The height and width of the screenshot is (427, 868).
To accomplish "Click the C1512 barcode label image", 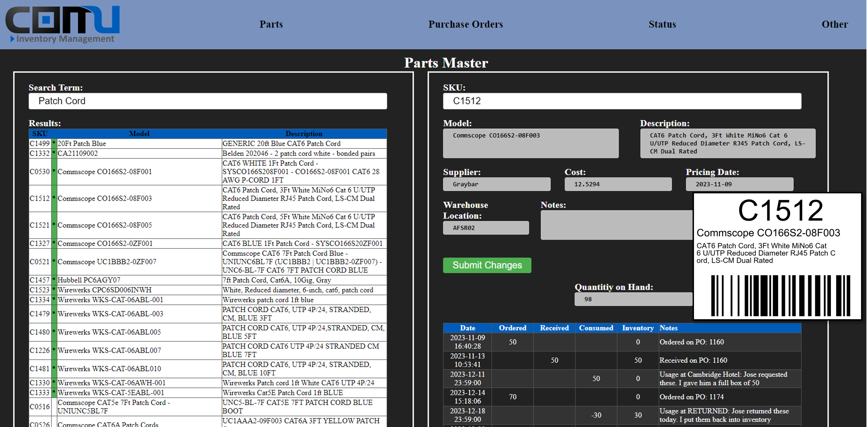I will (777, 256).
